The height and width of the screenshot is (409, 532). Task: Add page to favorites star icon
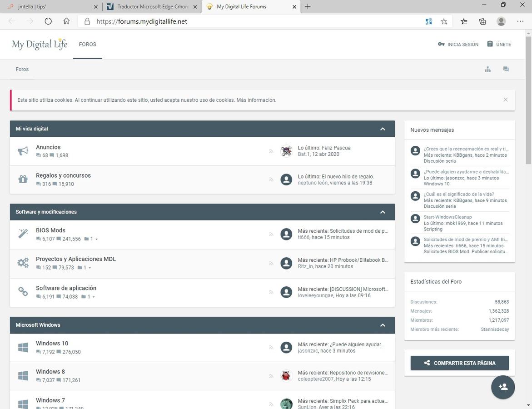click(444, 21)
